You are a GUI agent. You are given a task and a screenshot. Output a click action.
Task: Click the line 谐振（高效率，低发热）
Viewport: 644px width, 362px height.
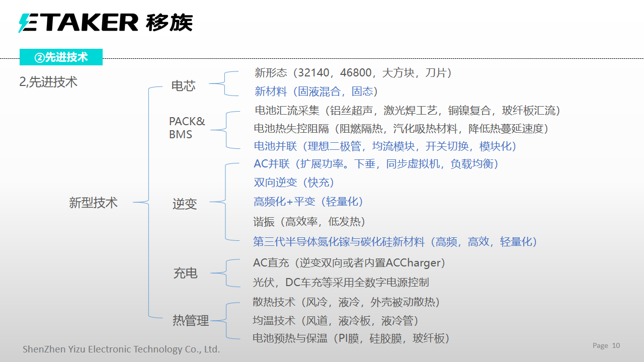click(x=309, y=222)
